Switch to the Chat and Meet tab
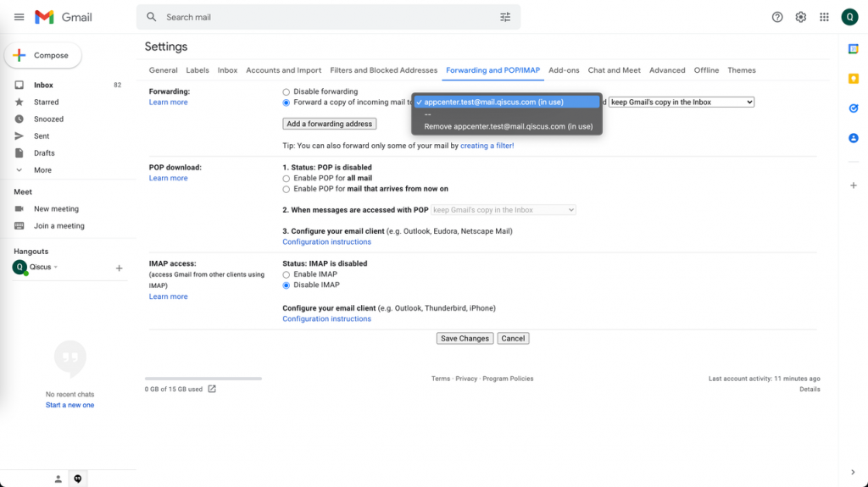The width and height of the screenshot is (868, 487). point(614,70)
